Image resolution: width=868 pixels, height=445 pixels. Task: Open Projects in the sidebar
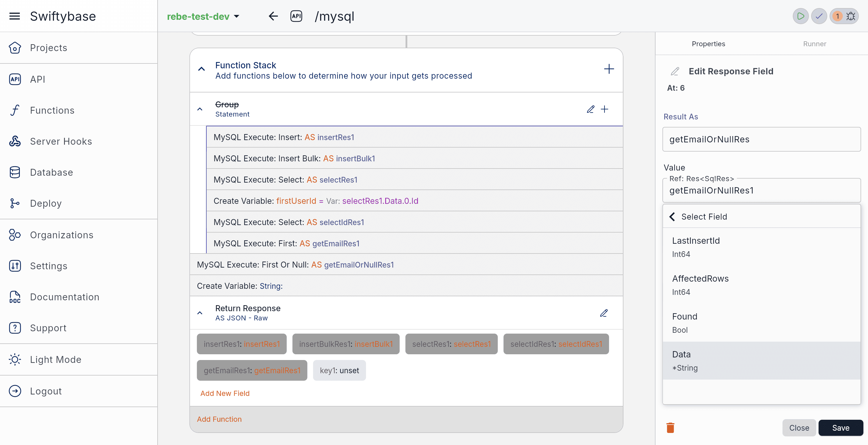click(49, 48)
